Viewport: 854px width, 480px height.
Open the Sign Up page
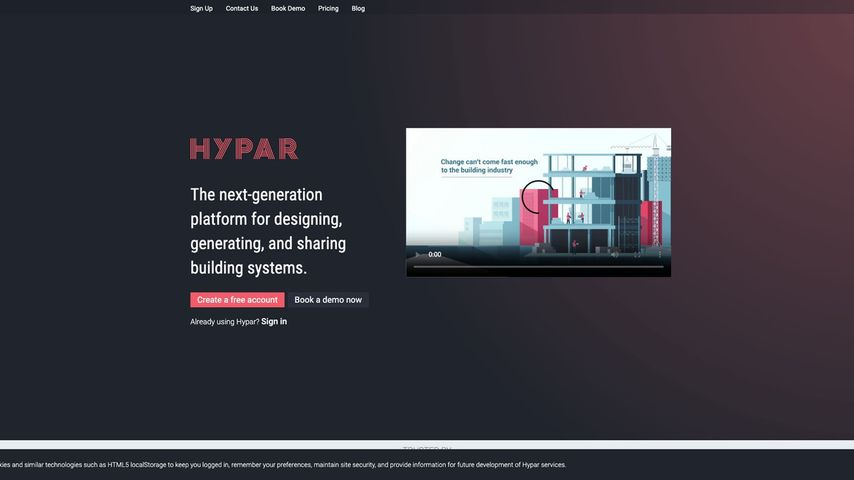202,8
